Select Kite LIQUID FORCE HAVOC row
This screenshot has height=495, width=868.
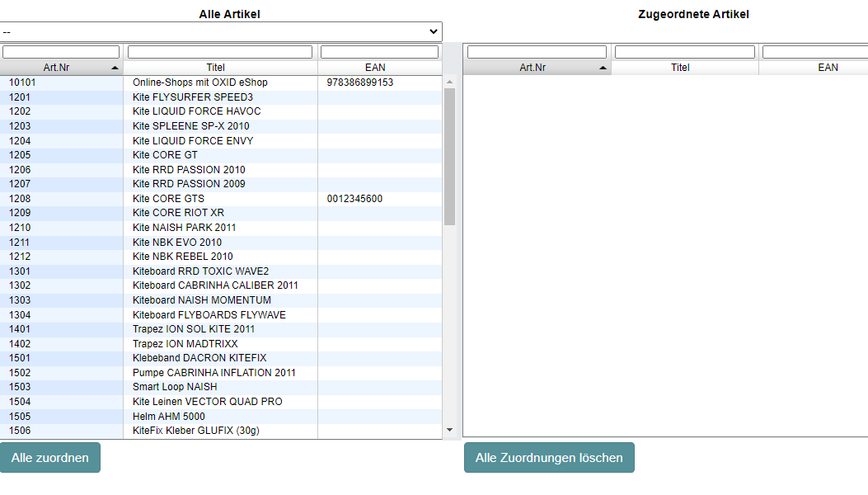click(221, 111)
